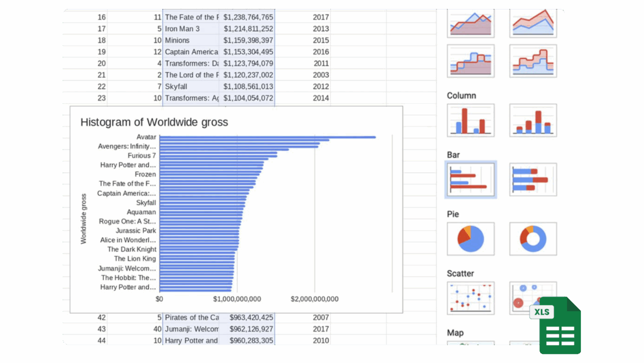This screenshot has height=363, width=644.
Task: Select the year 2011 cell
Action: (x=303, y=64)
